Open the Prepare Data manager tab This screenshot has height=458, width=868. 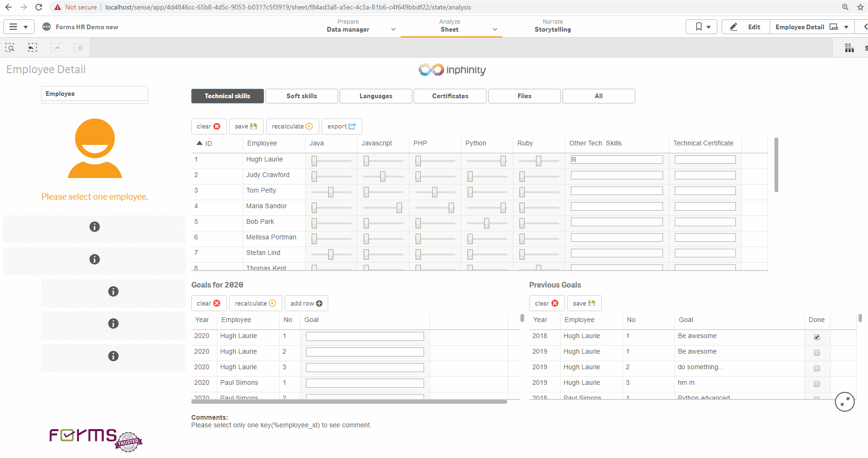(348, 26)
